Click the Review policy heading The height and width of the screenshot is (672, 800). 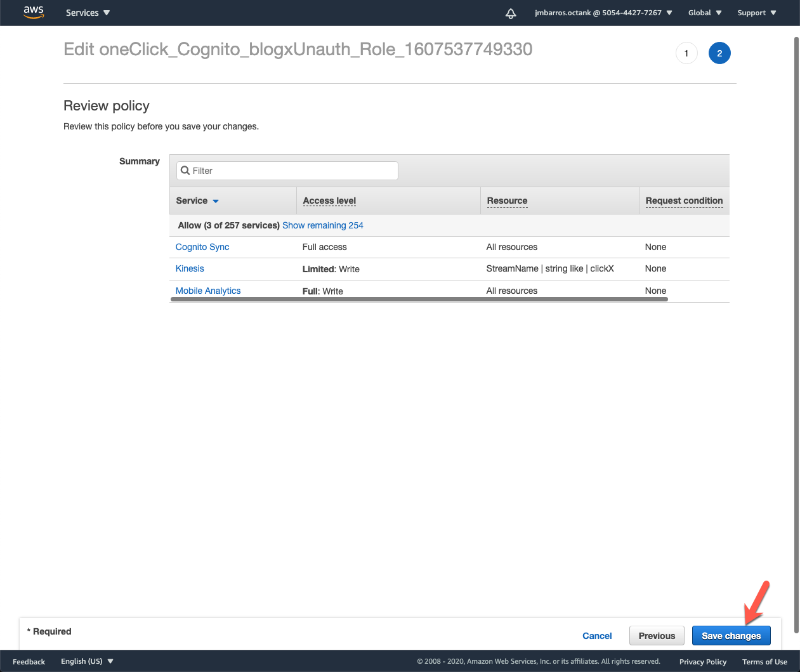click(107, 106)
